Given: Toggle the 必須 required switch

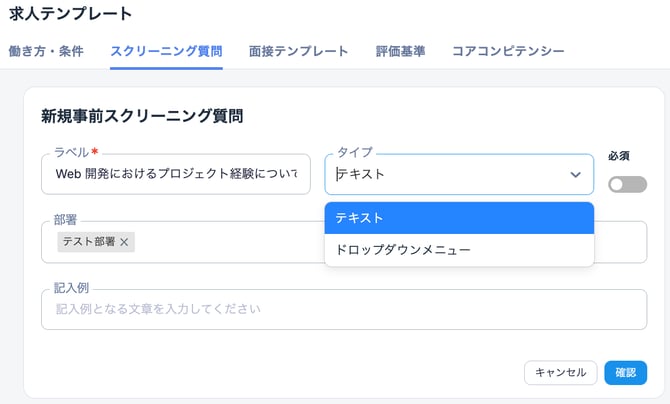Looking at the screenshot, I should pos(627,184).
